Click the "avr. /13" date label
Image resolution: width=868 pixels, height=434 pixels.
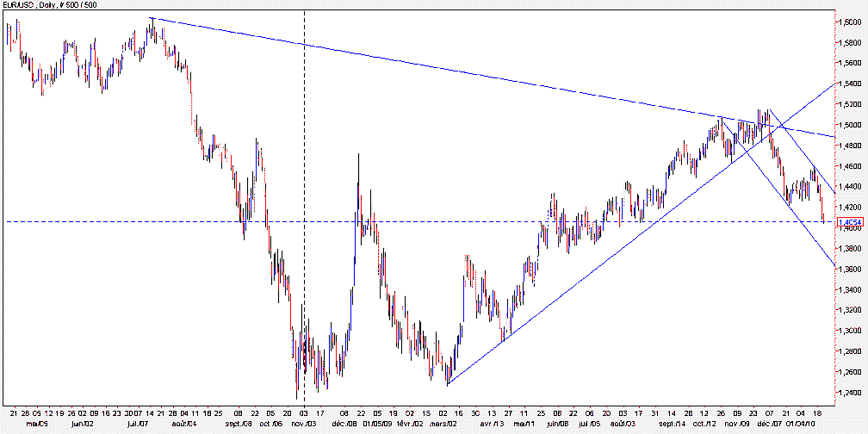(492, 424)
